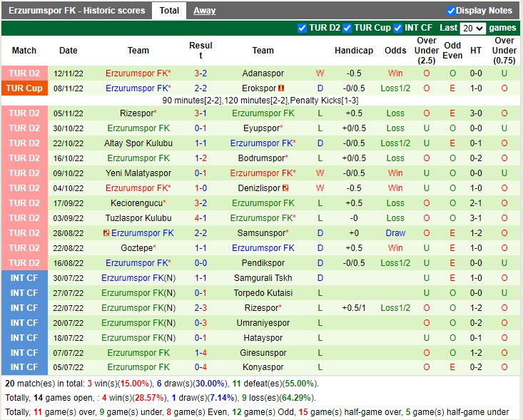Open Giresunspor team link
523x420 pixels.
[263, 353]
